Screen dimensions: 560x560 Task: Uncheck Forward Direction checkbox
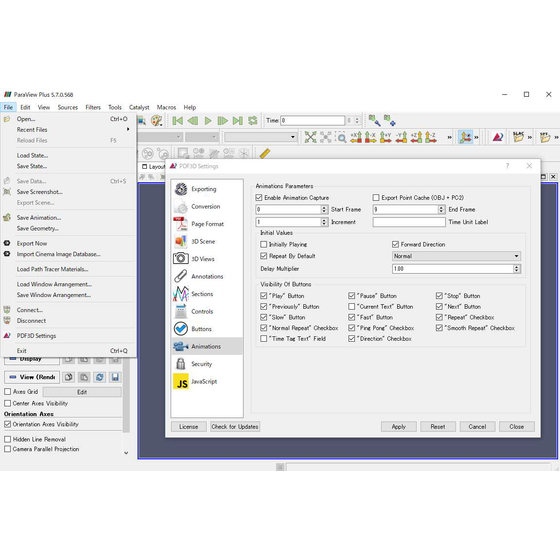coord(395,244)
